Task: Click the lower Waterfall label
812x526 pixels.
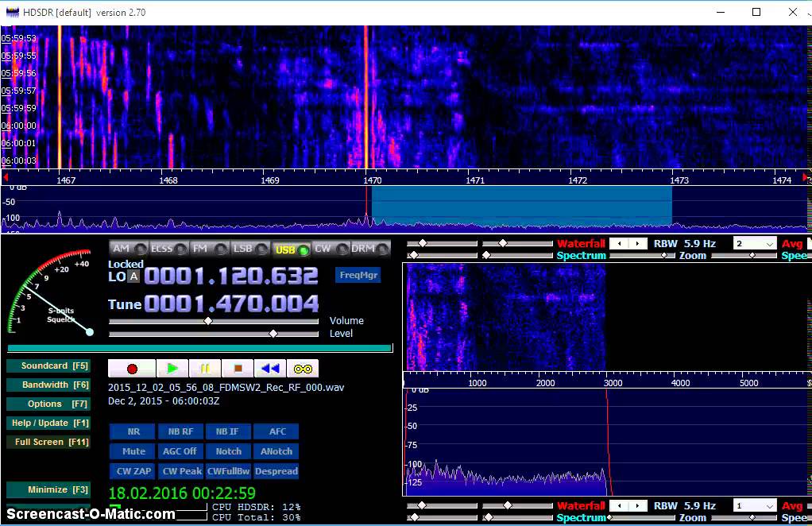Action: coord(581,505)
